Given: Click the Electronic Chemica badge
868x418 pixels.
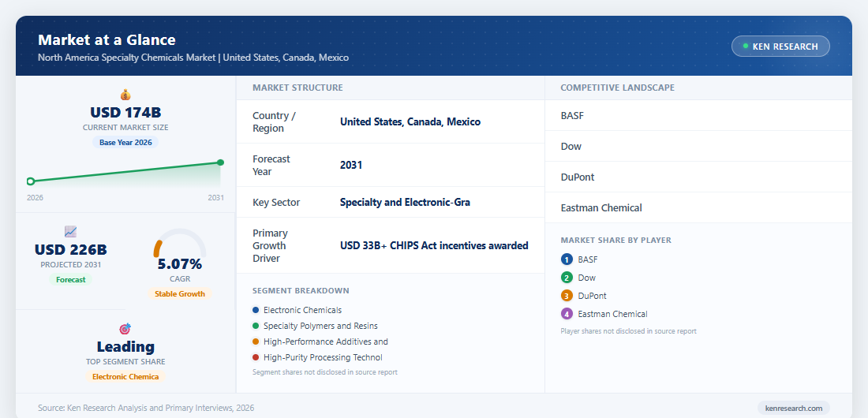Looking at the screenshot, I should click(x=125, y=376).
